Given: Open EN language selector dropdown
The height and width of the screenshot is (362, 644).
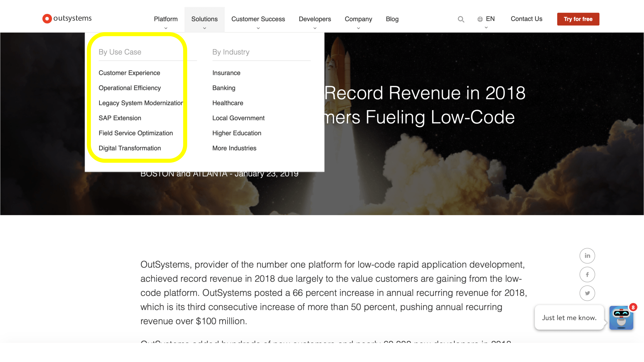Looking at the screenshot, I should pyautogui.click(x=490, y=19).
